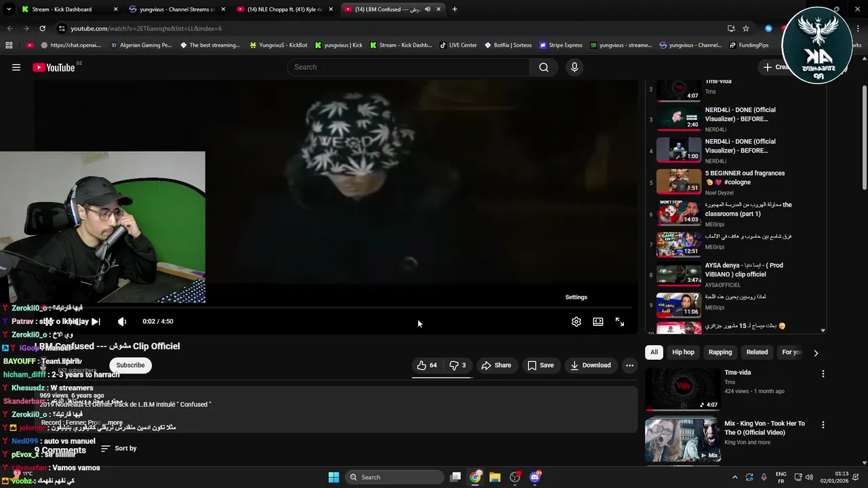Viewport: 868px width, 488px height.
Task: Open the YouTube guide hamburger menu
Action: 16,67
